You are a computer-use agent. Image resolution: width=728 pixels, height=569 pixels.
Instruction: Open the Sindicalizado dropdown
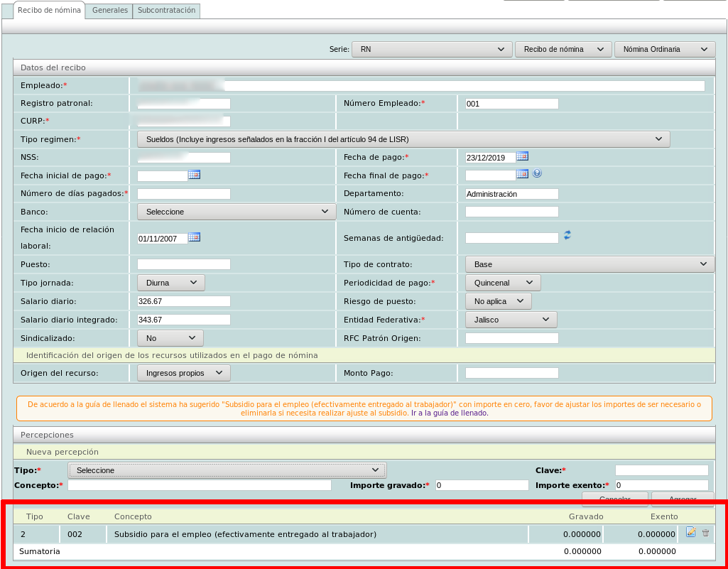click(170, 339)
